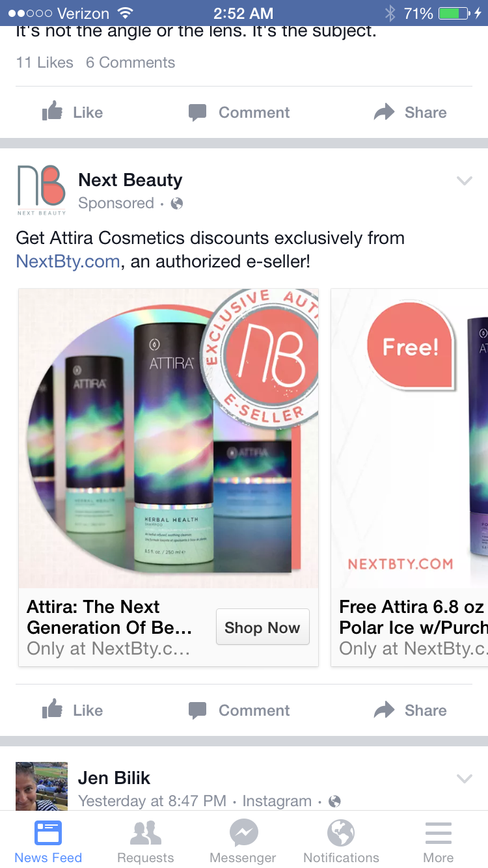This screenshot has height=868, width=488.
Task: View the 6 Comments link
Action: tap(130, 62)
